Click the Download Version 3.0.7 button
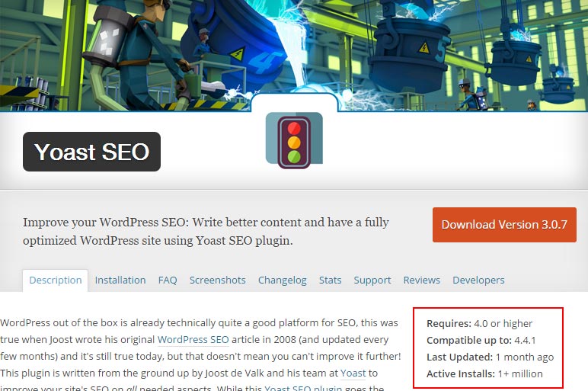 [x=504, y=224]
